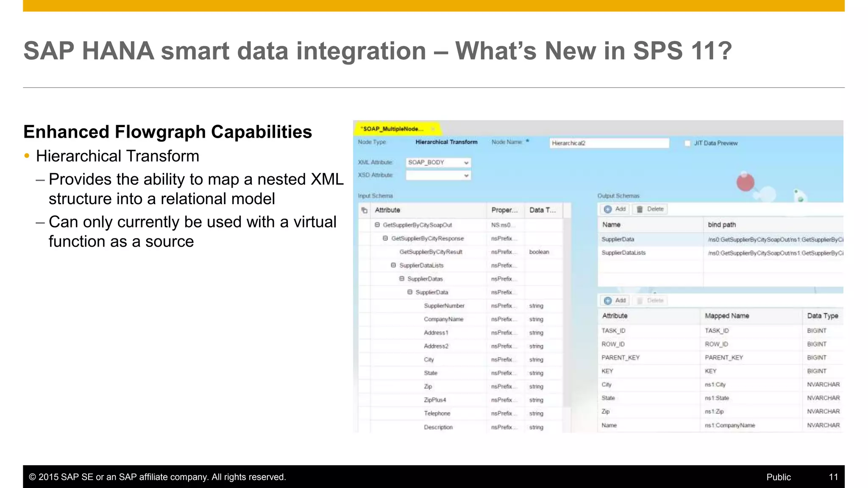Screen dimensions: 868x488
Task: Click the Data Type column header
Action: click(x=823, y=316)
